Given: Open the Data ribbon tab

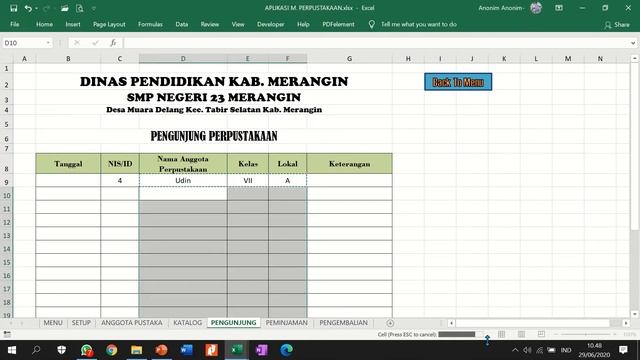Looking at the screenshot, I should point(182,24).
